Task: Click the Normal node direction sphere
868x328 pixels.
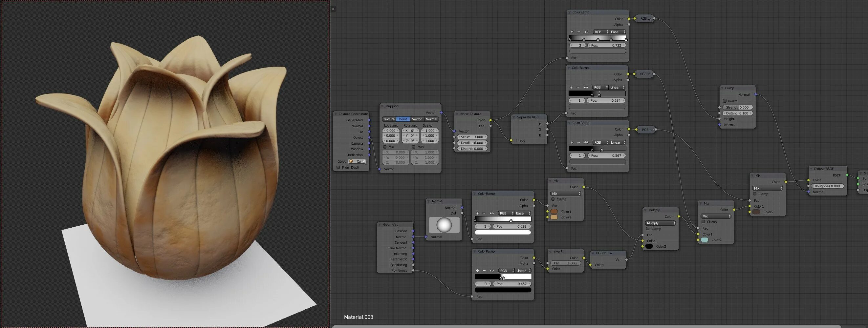Action: 444,225
